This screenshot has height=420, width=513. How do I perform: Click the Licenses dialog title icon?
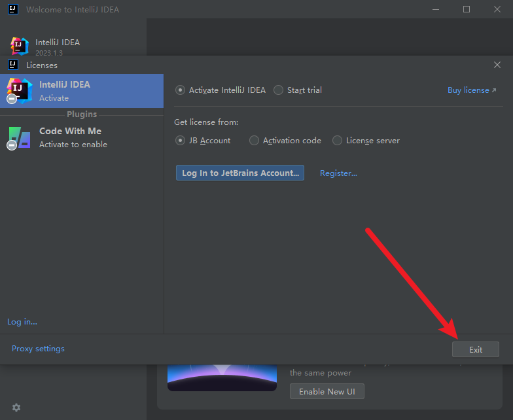coord(13,65)
